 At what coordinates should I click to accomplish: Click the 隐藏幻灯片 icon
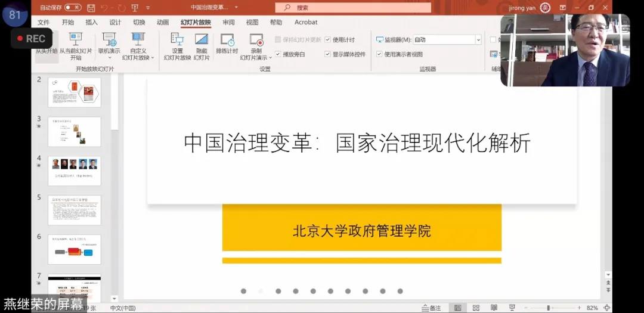[202, 41]
